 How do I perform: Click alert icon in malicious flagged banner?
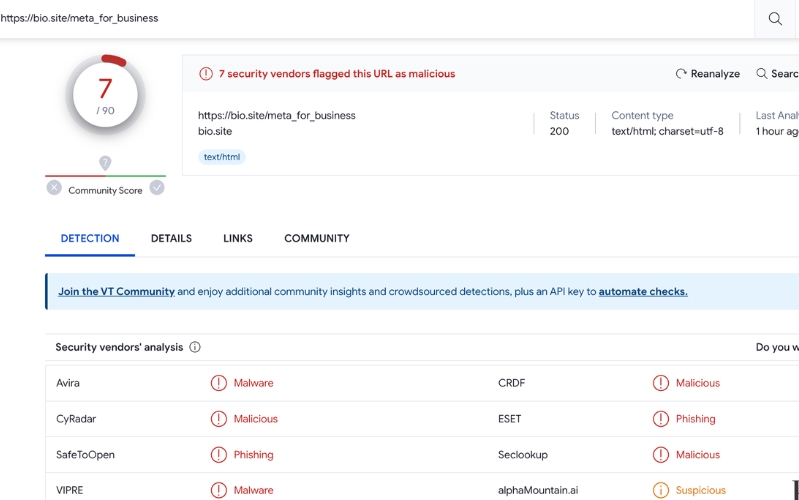click(206, 74)
